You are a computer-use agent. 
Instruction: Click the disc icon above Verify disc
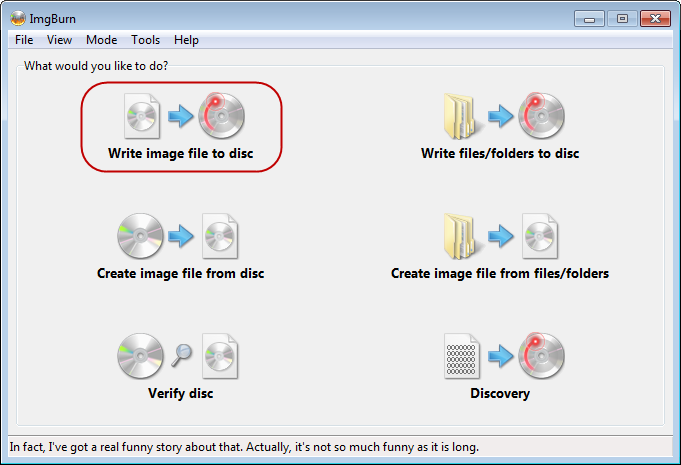(140, 356)
